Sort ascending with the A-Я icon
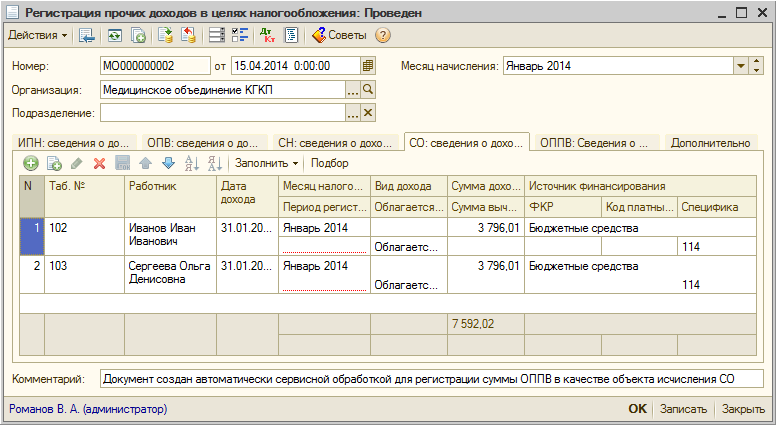The height and width of the screenshot is (425, 776). coord(191,162)
